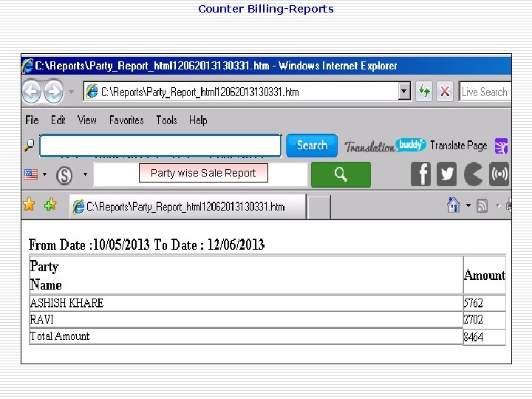Open the Tools menu
This screenshot has width=532, height=399.
(x=166, y=120)
